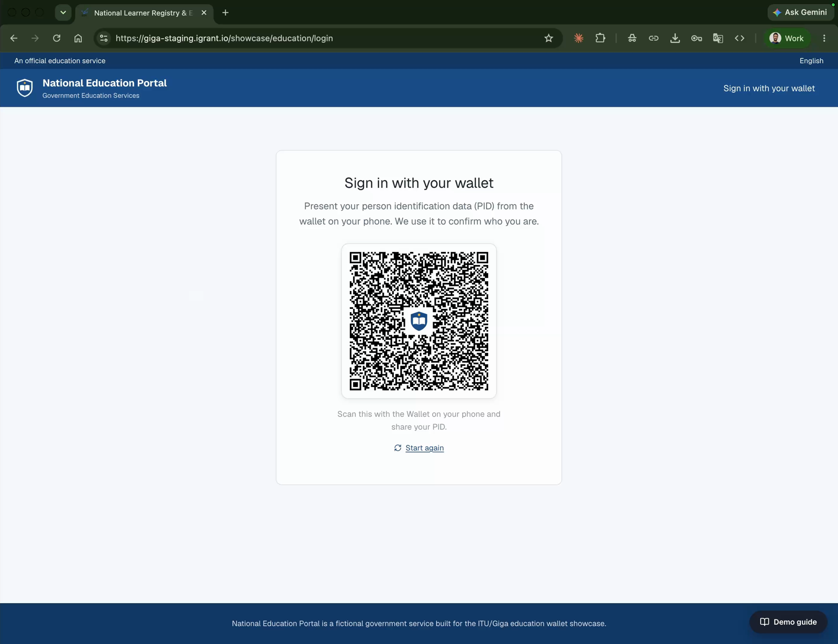Click 'Government Education Services' subtitle
The width and height of the screenshot is (838, 644).
pos(91,96)
